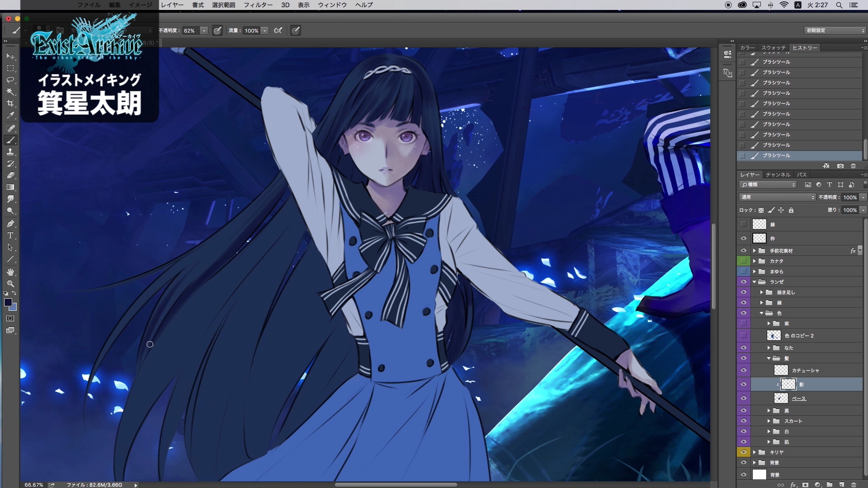Select the Type tool

point(10,235)
